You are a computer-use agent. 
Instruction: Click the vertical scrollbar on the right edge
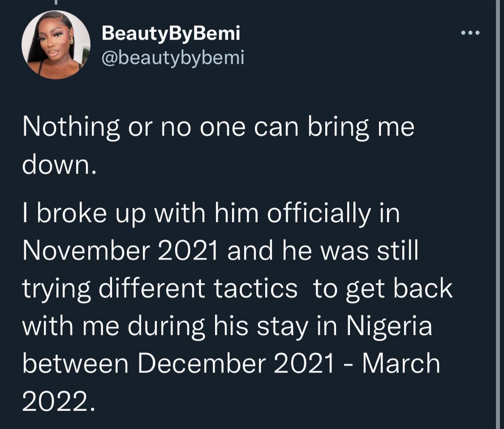point(498,215)
